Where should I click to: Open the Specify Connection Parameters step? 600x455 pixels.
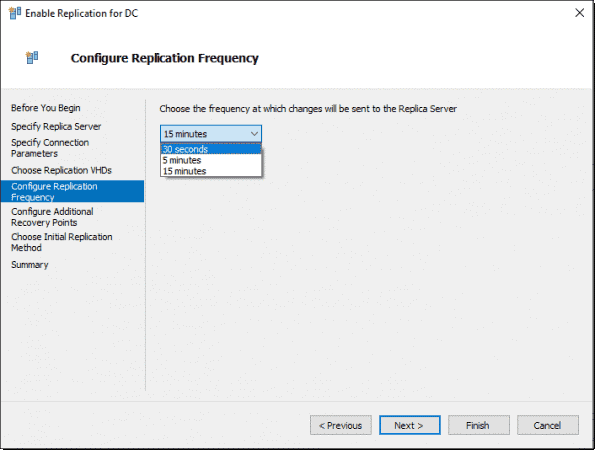pos(50,148)
